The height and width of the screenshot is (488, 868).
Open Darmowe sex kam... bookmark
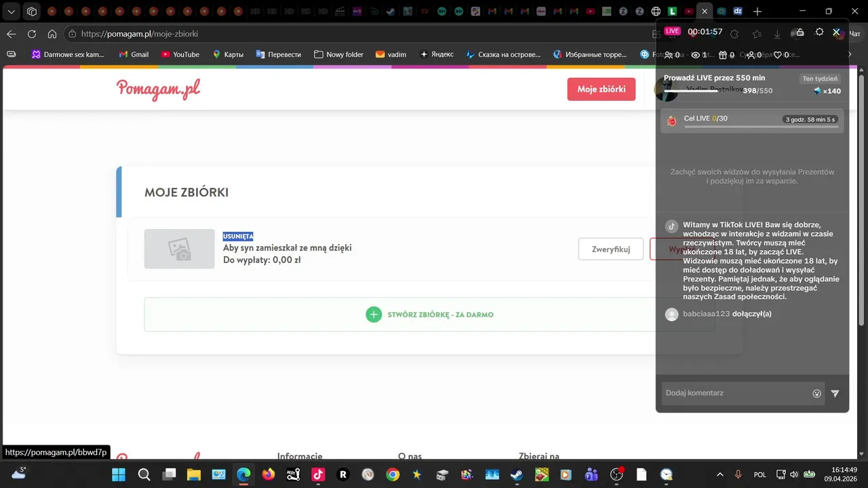coord(68,54)
